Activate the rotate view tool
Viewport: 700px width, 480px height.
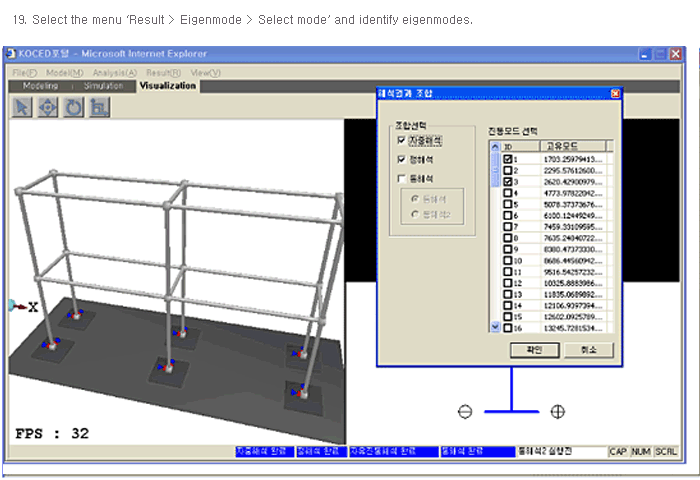(74, 107)
